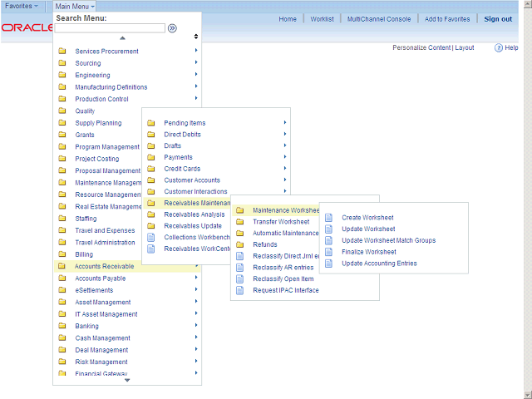Screen dimensions: 532x399
Task: Open the Staffing menu
Action: pos(86,219)
